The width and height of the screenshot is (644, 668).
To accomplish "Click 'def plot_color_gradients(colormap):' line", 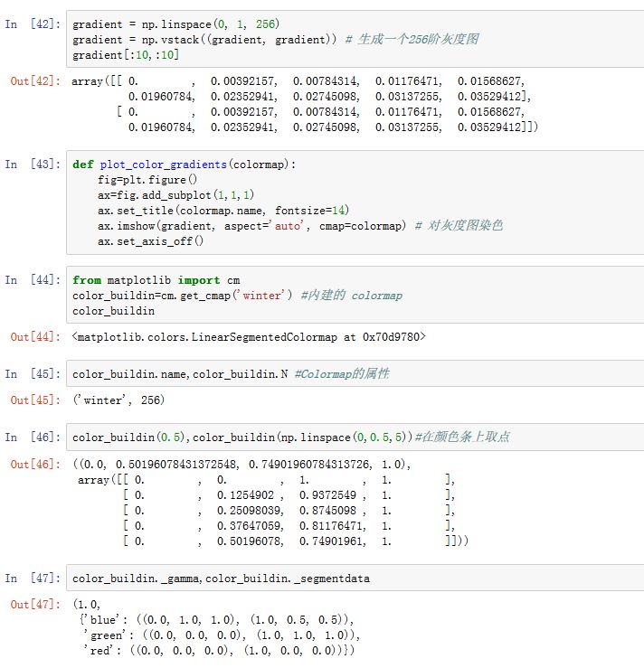I will coord(184,165).
